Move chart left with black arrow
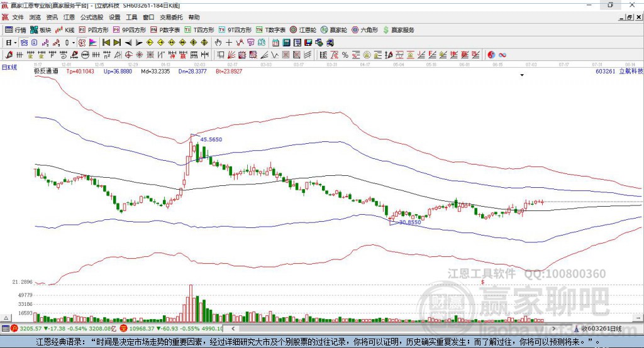The height and width of the screenshot is (348, 644). tap(128, 43)
